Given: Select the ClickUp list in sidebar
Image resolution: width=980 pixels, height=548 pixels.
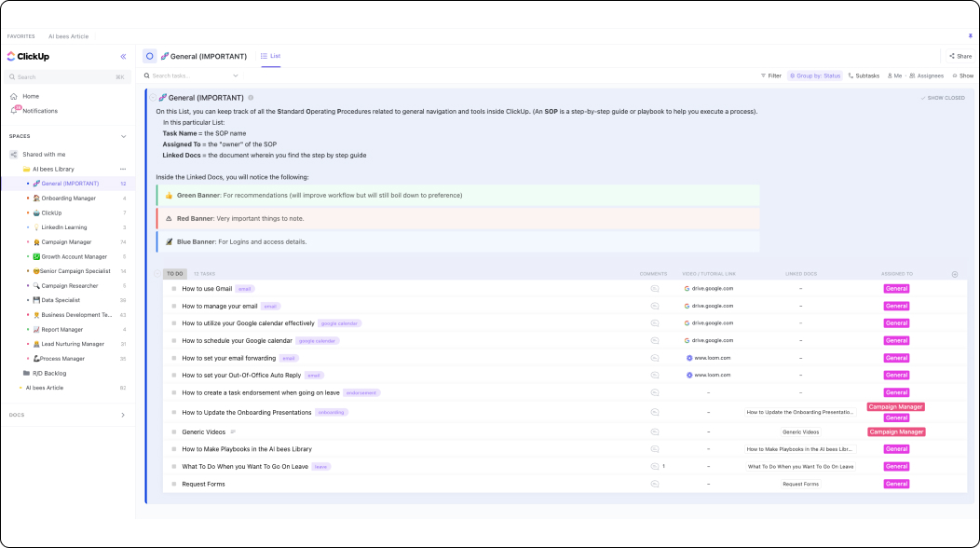Looking at the screenshot, I should (51, 212).
